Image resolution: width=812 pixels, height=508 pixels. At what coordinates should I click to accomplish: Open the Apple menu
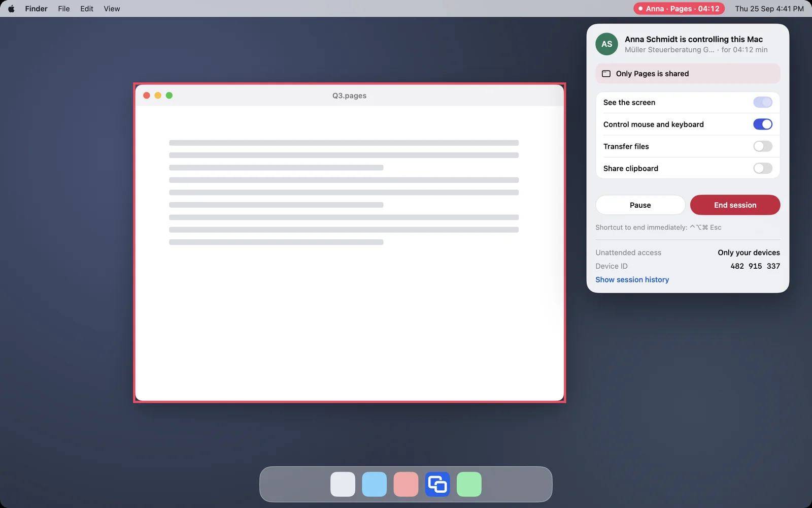[x=11, y=9]
